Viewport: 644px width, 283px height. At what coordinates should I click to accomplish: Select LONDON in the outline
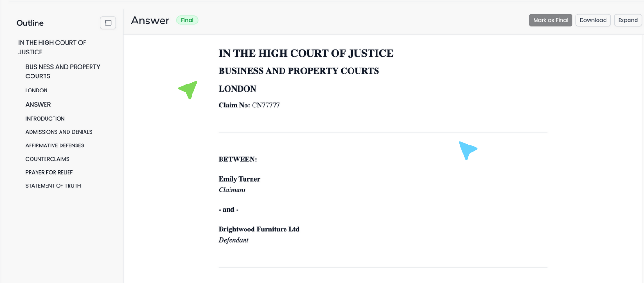pyautogui.click(x=37, y=91)
